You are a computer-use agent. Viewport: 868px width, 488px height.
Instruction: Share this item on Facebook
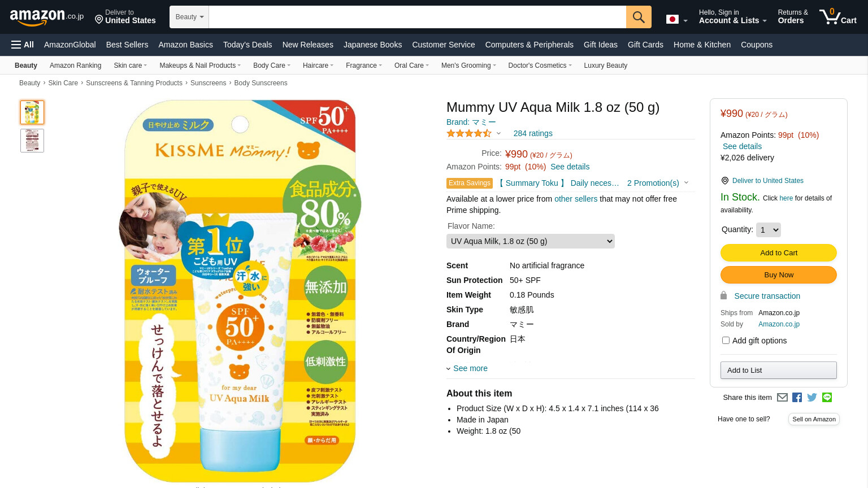797,397
